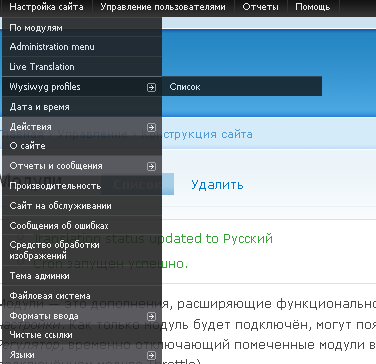The height and width of the screenshot is (364, 376).
Task: Select По модулям menu entry
Action: point(82,27)
